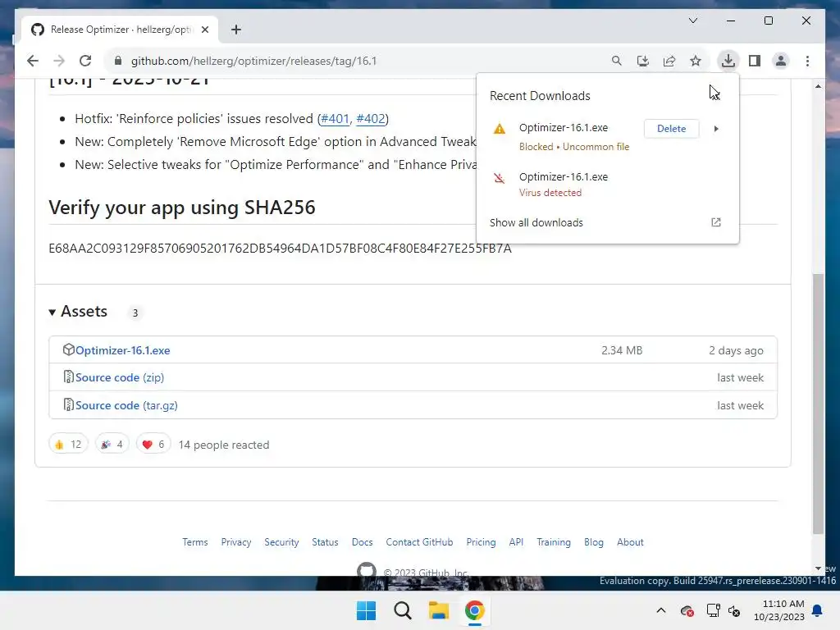Click the scrollbar up arrow
This screenshot has height=630, width=840.
[x=818, y=86]
